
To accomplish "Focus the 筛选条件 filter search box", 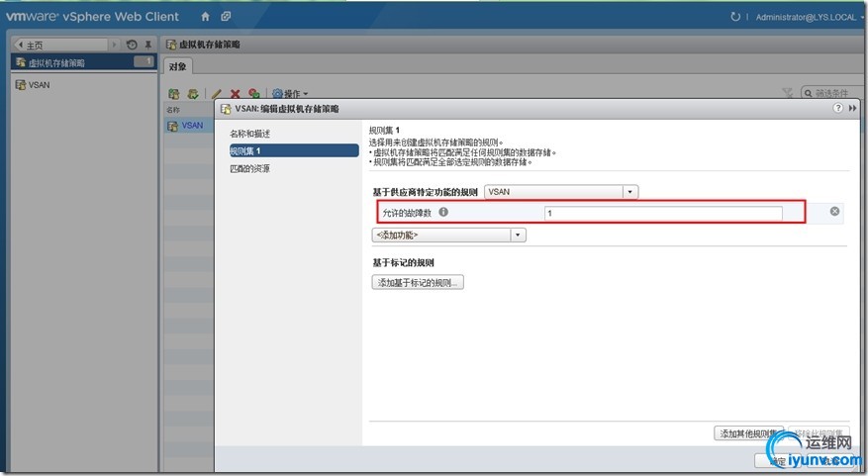I will [x=832, y=93].
